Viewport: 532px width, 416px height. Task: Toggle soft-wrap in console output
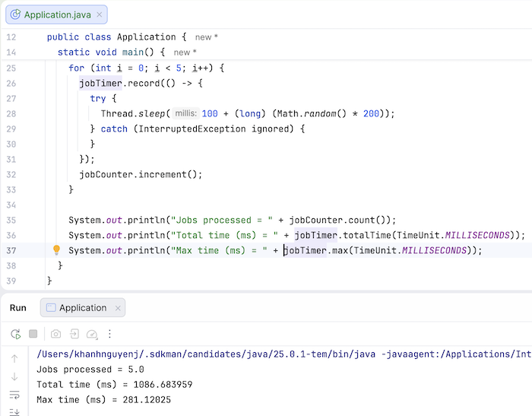coord(14,395)
